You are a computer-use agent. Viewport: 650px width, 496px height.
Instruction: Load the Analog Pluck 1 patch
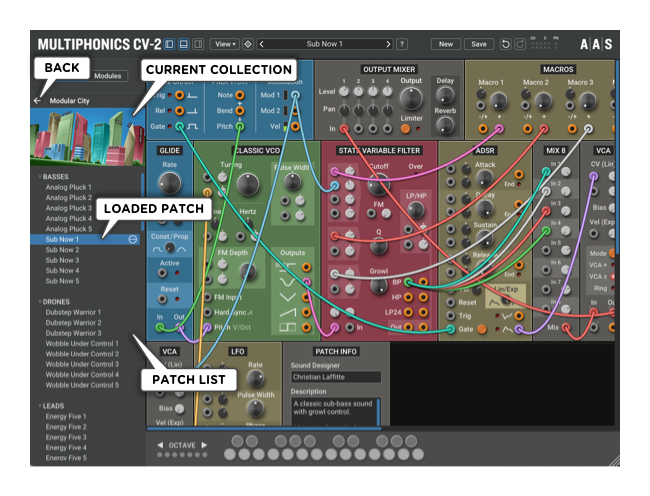point(68,187)
